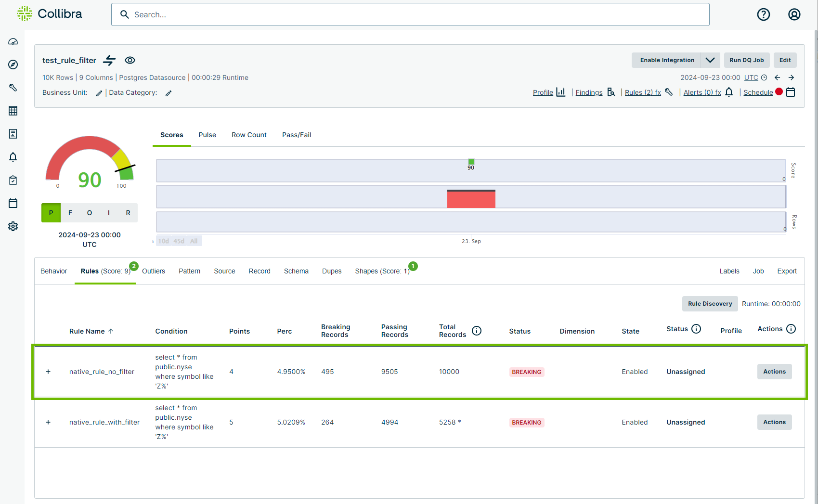Select the F score filter button
This screenshot has height=504, width=818.
pos(70,213)
